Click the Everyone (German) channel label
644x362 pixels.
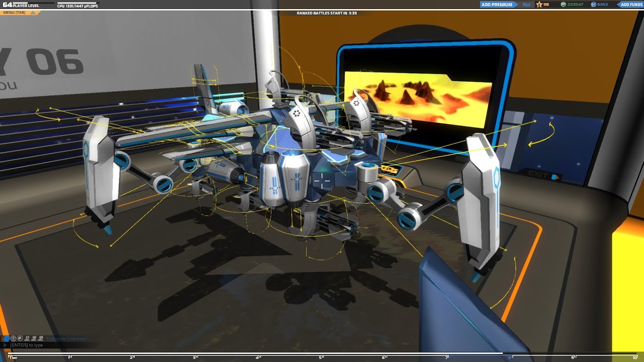(x=66, y=339)
